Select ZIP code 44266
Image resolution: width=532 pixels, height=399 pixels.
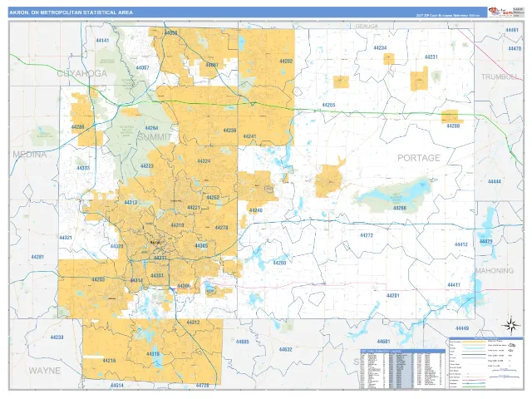[x=400, y=208]
